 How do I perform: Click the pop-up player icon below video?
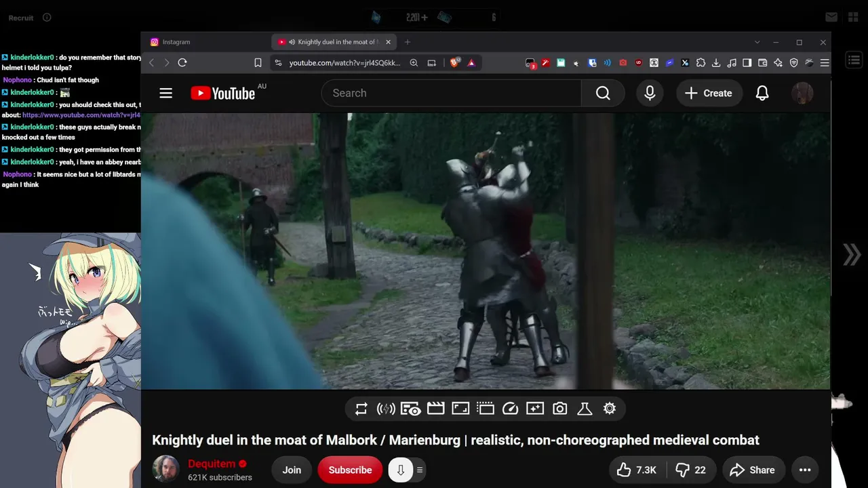[x=485, y=409]
